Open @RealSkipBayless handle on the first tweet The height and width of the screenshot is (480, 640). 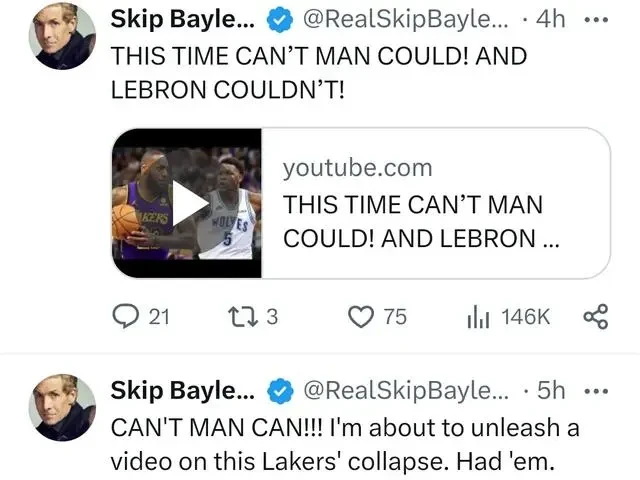tap(405, 20)
